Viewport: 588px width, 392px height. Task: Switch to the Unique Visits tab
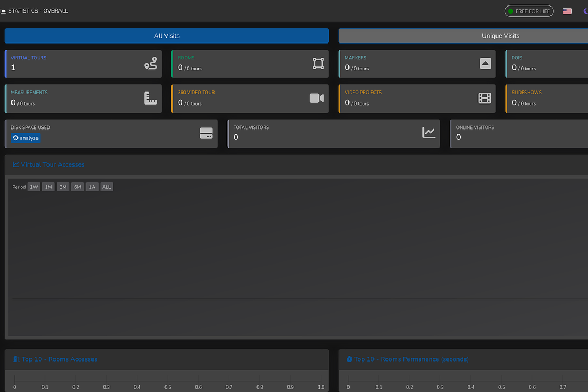(x=500, y=36)
